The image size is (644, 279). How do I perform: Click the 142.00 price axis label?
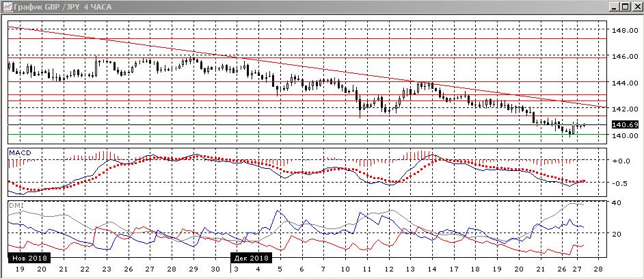click(625, 109)
